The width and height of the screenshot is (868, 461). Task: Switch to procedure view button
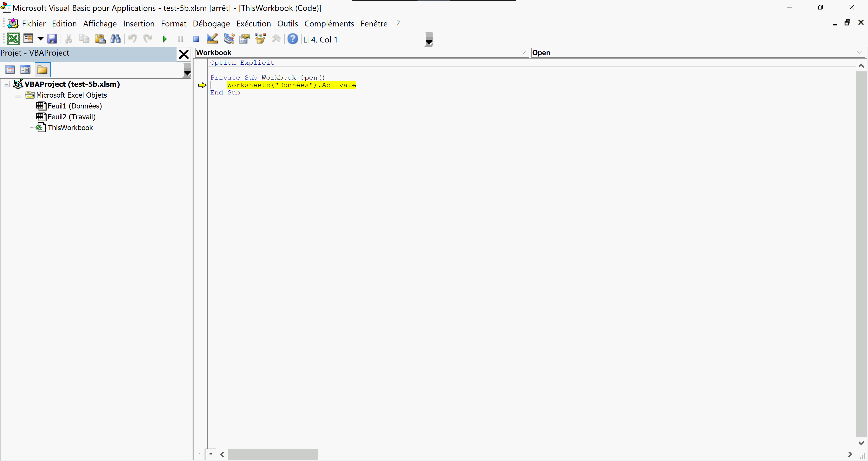(199, 454)
